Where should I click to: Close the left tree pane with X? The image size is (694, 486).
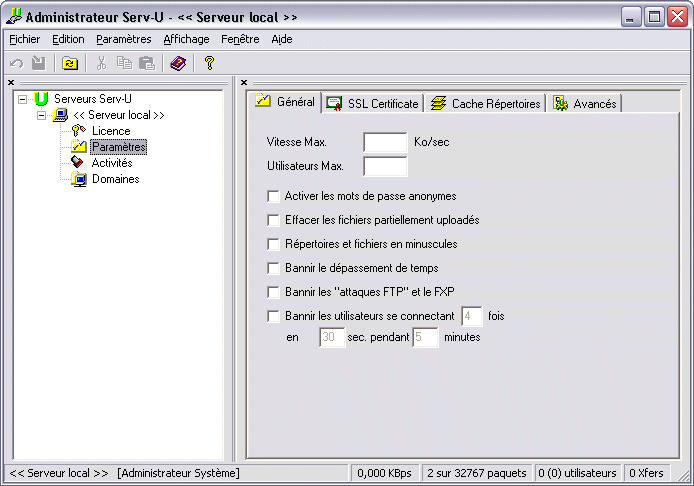tap(11, 83)
